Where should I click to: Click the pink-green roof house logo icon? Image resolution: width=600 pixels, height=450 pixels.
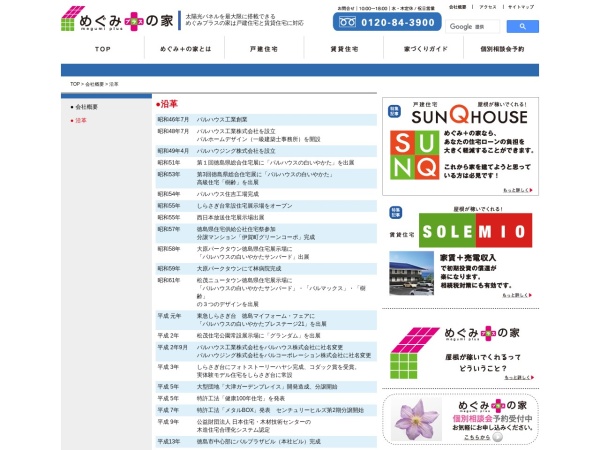click(x=413, y=353)
